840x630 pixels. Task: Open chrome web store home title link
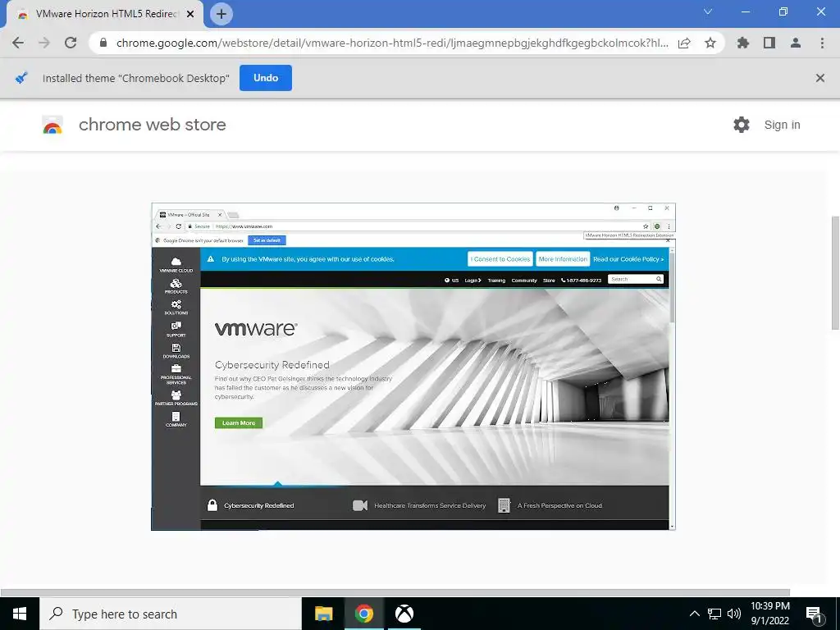click(152, 125)
